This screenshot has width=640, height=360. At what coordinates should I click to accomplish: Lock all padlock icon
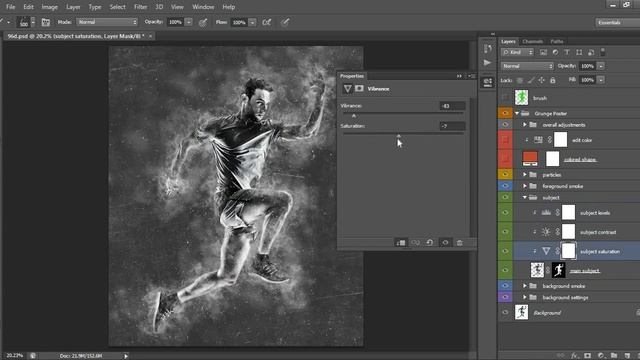553,80
